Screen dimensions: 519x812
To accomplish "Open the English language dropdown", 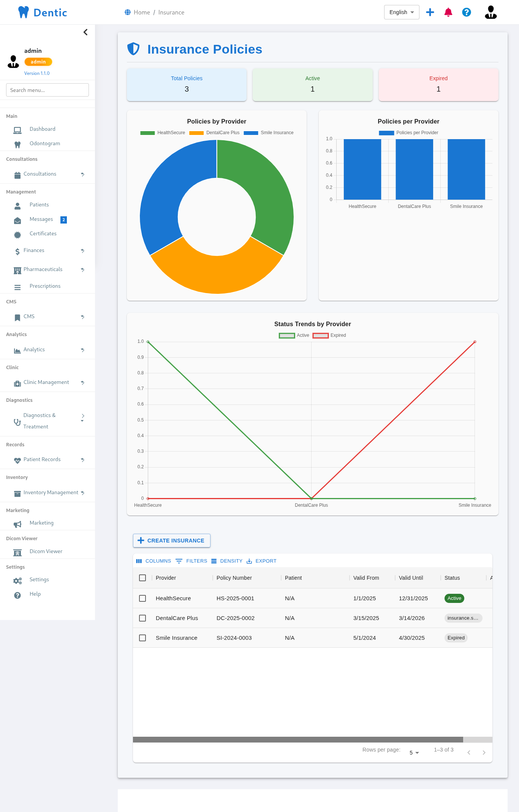I will (402, 12).
